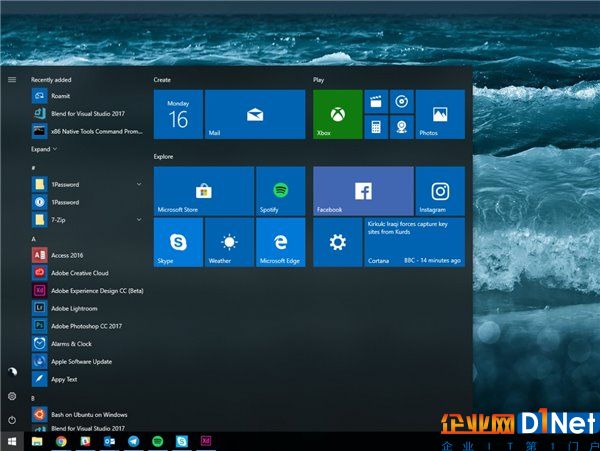Open the Calculator small tile

[x=376, y=127]
